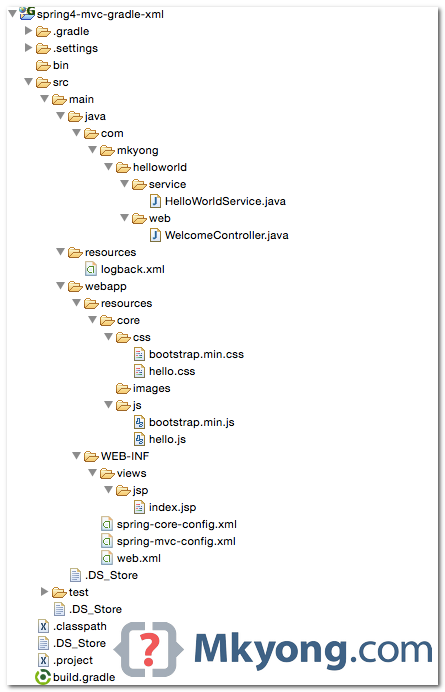The image size is (445, 692).
Task: Click the bootstrap.min.css file icon
Action: click(140, 354)
